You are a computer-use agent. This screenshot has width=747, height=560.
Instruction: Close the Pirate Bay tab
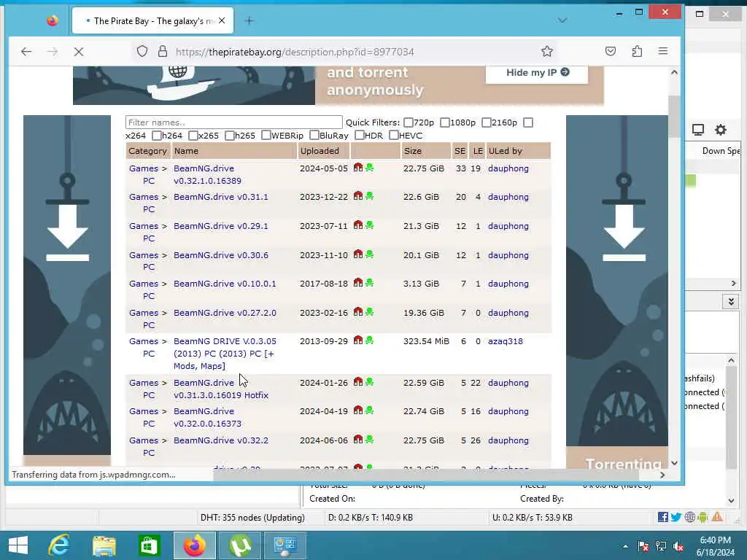coord(222,21)
